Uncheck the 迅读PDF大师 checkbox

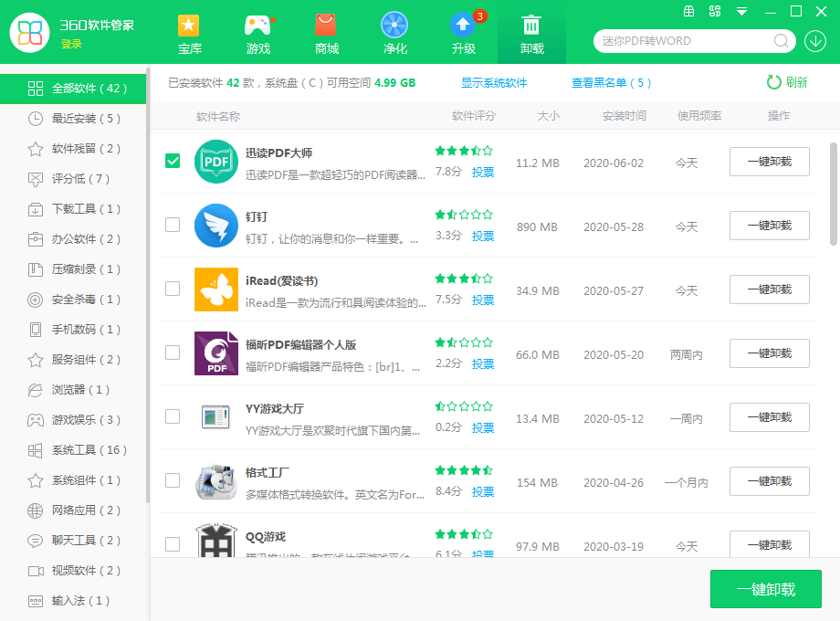(x=173, y=161)
